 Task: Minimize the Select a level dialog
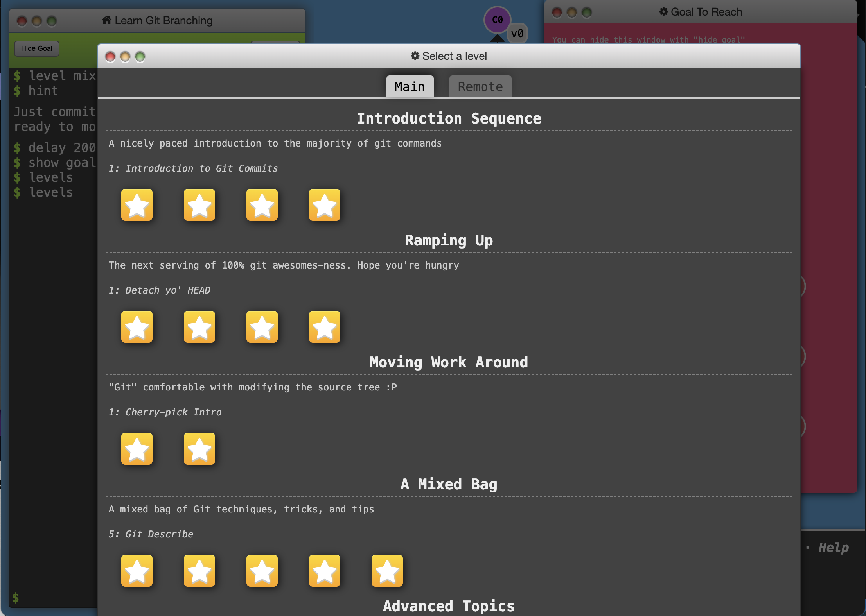[125, 57]
